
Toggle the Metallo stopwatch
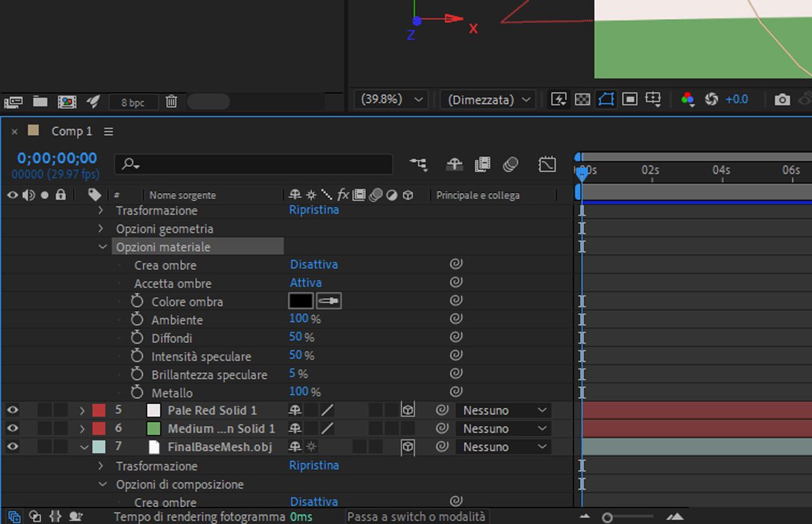[x=137, y=392]
